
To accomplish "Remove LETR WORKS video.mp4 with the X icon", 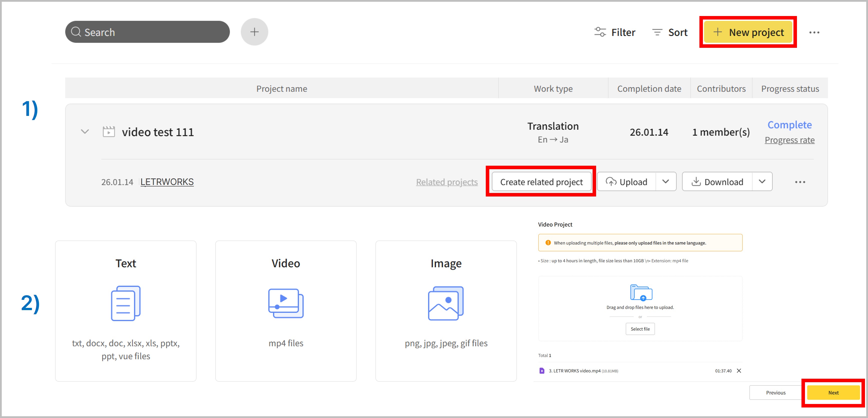I will (739, 371).
